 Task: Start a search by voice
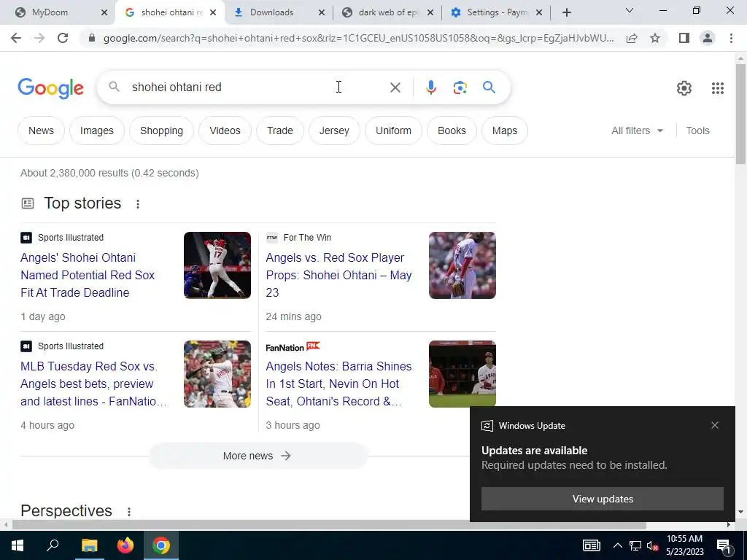(x=430, y=87)
